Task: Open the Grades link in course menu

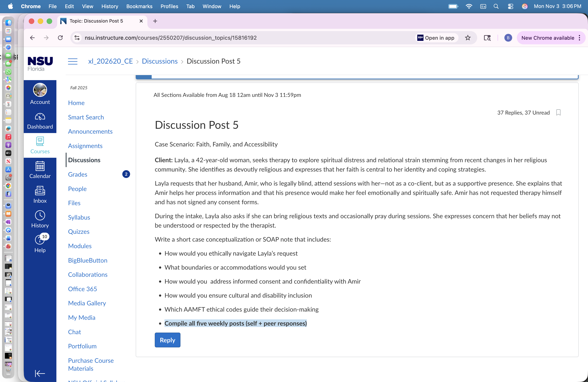Action: click(78, 174)
